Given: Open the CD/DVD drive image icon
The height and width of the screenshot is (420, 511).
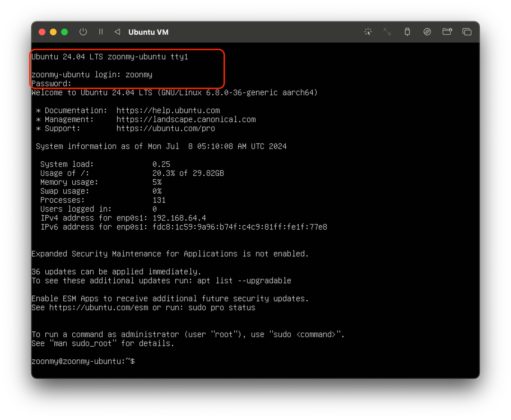Looking at the screenshot, I should 427,32.
